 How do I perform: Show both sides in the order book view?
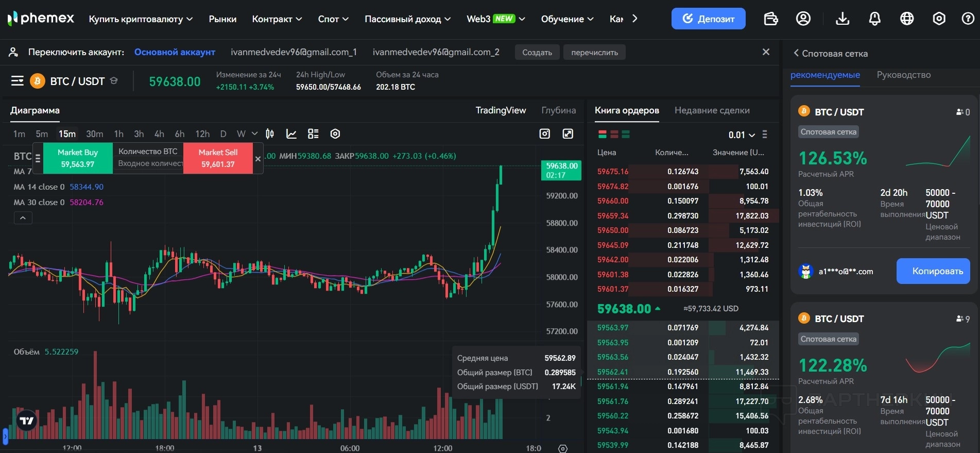[x=602, y=135]
